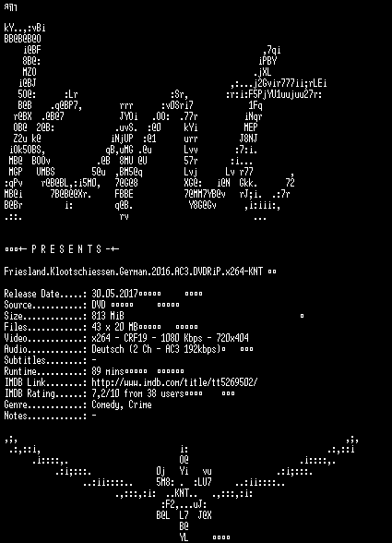Click the Video line x264 CRF19 details
This screenshot has width=392, height=543.
pos(171,338)
